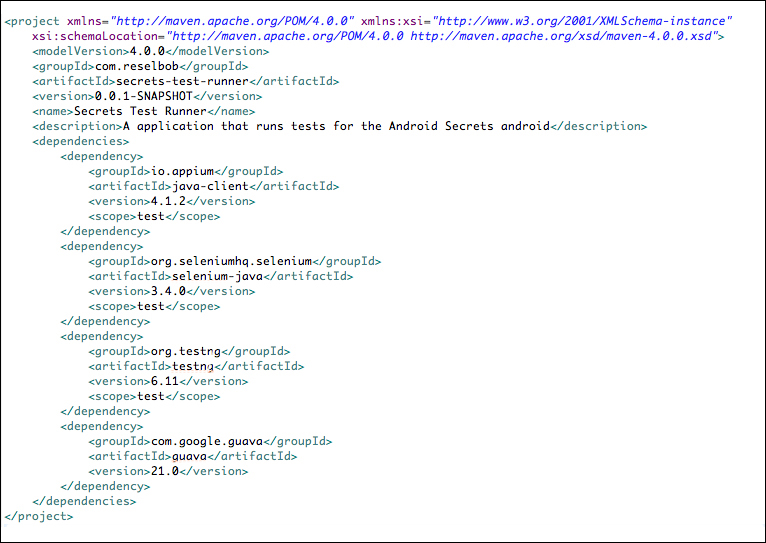Click the artifactId selenium-java
The height and width of the screenshot is (543, 766).
217,276
